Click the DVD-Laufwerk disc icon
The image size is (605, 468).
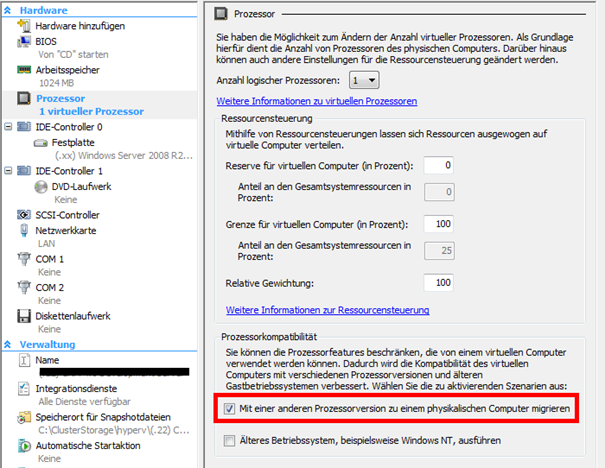click(41, 187)
